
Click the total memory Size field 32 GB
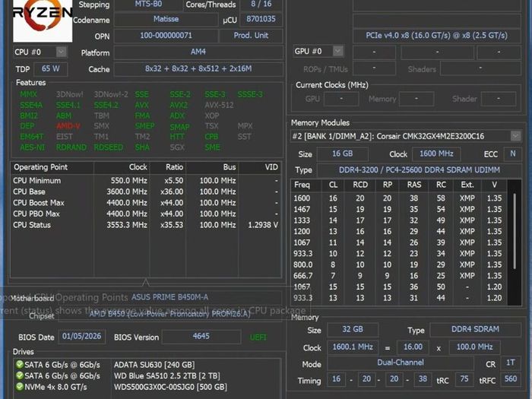(x=353, y=329)
